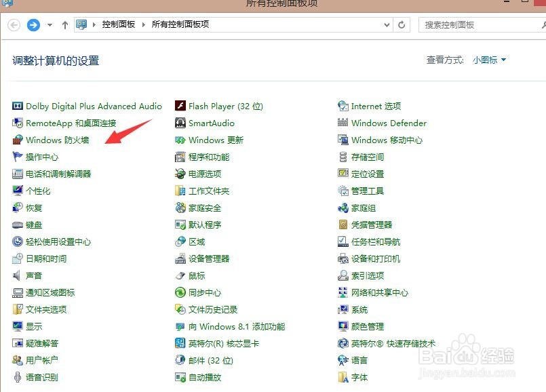Click the 电源选项 icon
This screenshot has width=546, height=392.
tap(180, 174)
